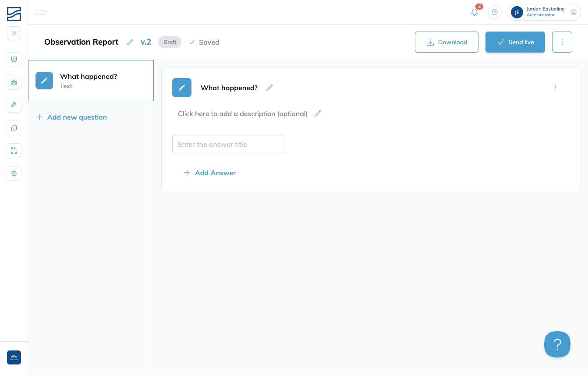Click the Enter the answer title field
This screenshot has height=375, width=588.
[228, 144]
